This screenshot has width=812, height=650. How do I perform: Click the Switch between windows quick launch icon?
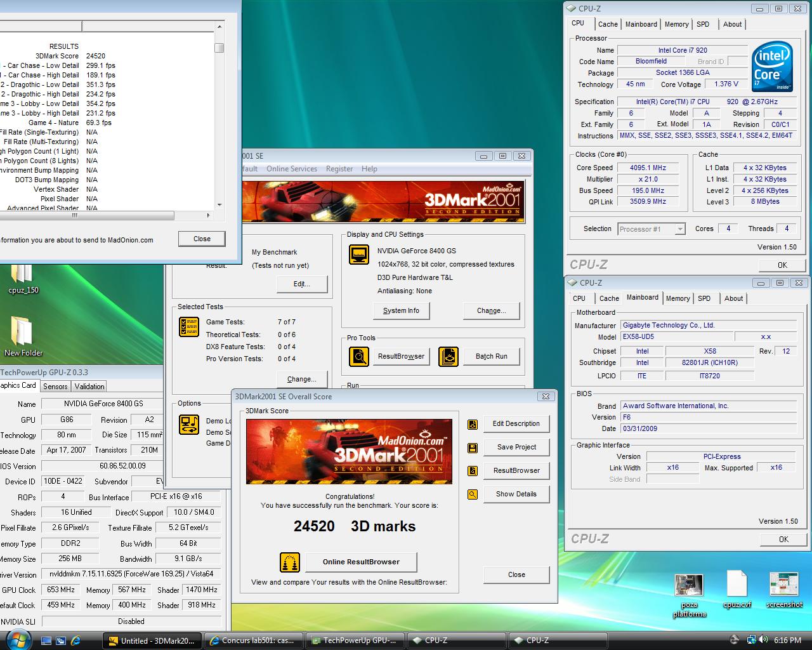[x=61, y=640]
